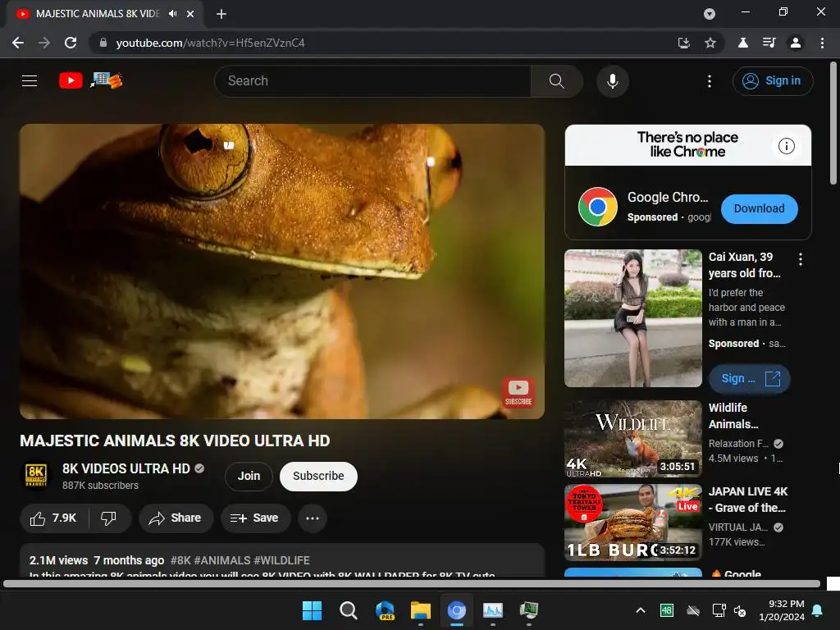Open the Chrome three-dot menu

point(822,43)
